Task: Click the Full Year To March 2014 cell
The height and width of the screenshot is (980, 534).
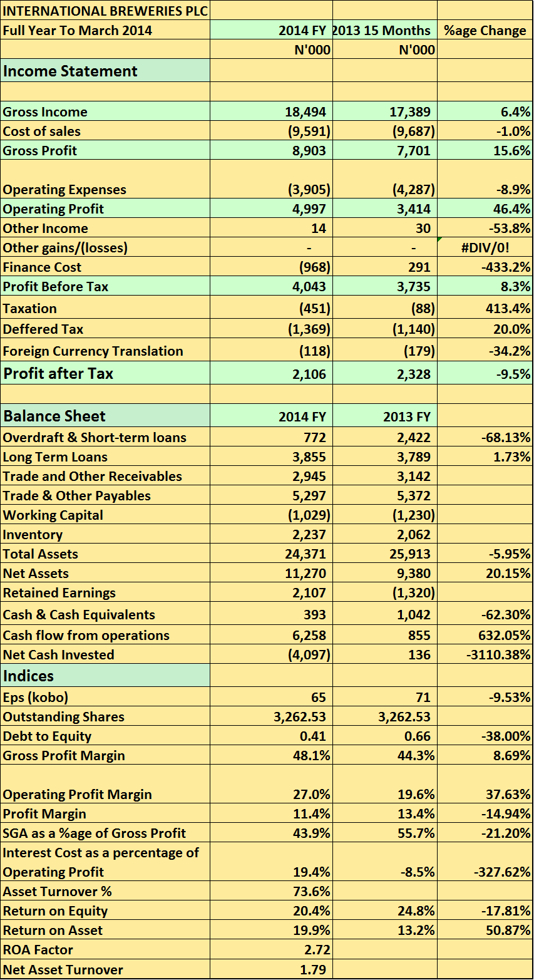Action: click(x=105, y=30)
